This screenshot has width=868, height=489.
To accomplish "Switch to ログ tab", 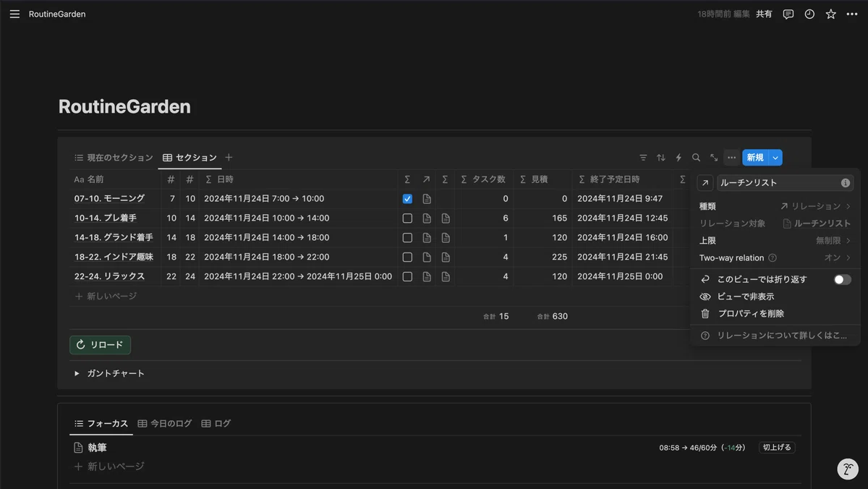I will [216, 423].
